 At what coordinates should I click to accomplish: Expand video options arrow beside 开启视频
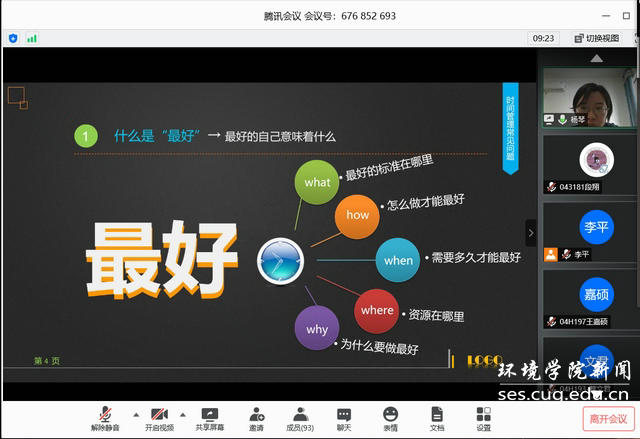click(182, 413)
